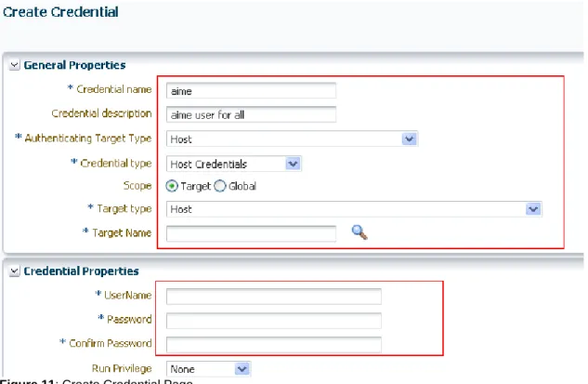Image resolution: width=588 pixels, height=384 pixels.
Task: Click the Create Credential page title
Action: 60,12
